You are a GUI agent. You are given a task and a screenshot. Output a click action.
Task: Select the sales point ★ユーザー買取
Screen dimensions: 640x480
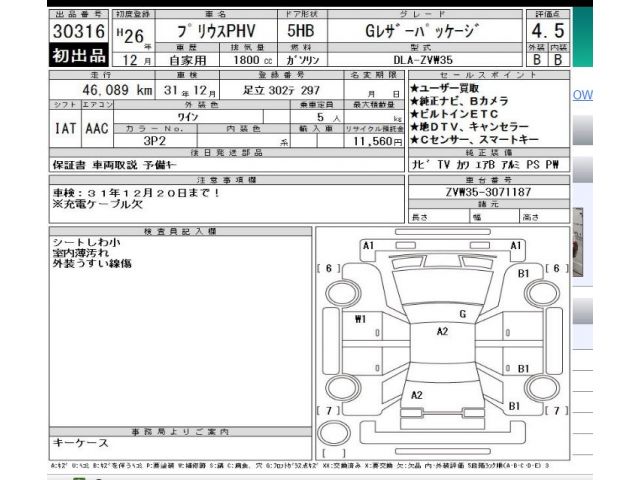pos(445,88)
